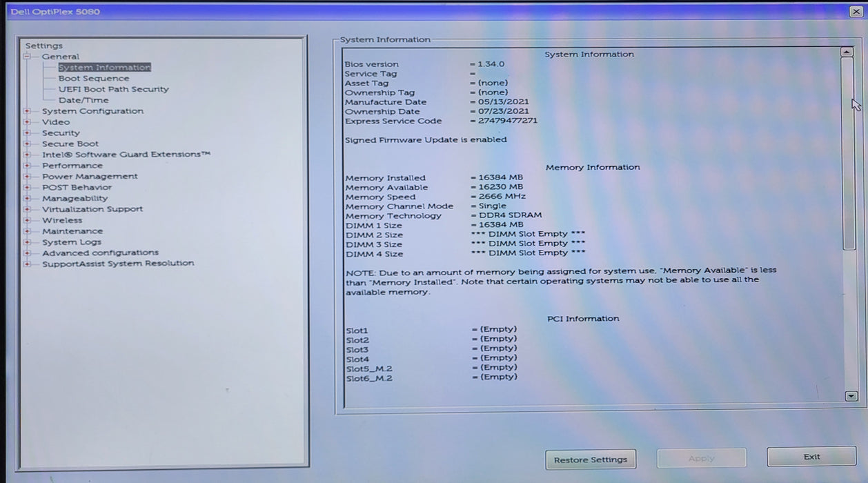
Task: Click the greyed-out Apply button
Action: point(701,458)
